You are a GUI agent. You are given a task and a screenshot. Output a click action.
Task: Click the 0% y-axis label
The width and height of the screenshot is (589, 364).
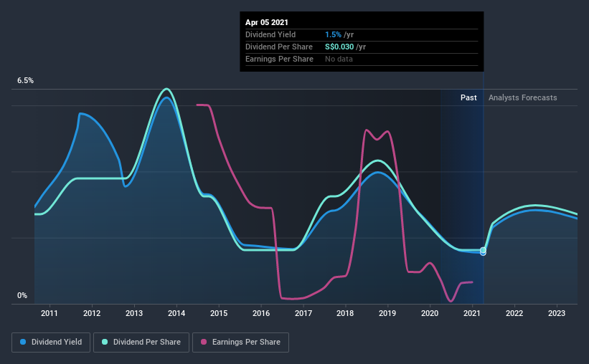pos(22,296)
